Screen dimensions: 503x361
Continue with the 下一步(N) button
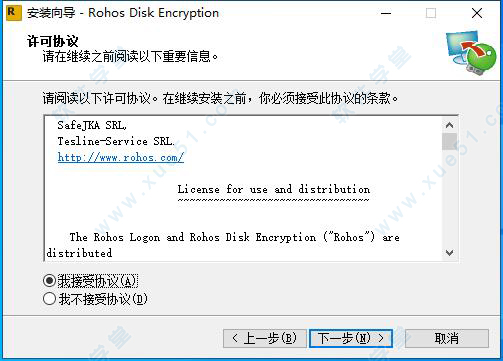pos(351,338)
